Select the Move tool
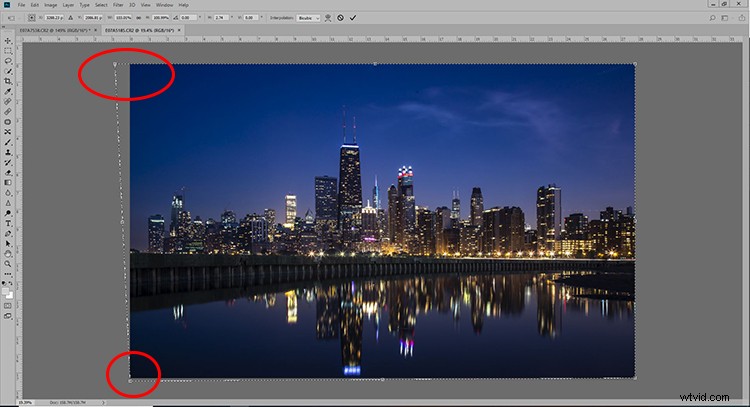 [8, 41]
